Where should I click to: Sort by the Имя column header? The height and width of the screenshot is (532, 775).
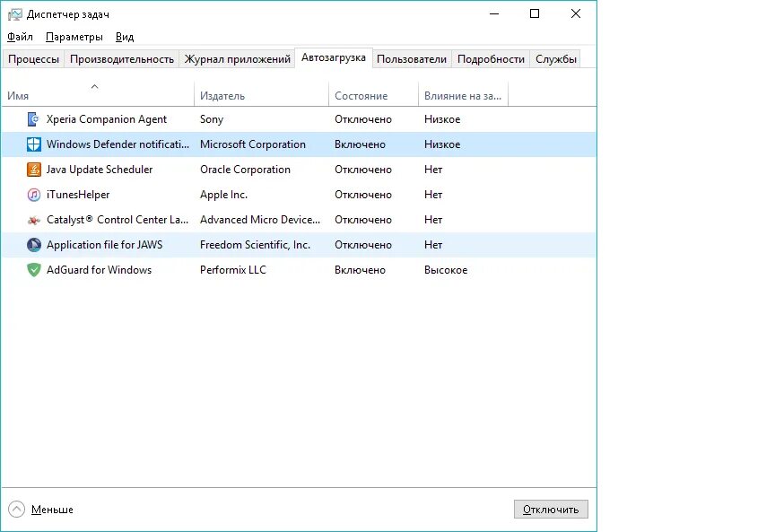[98, 94]
